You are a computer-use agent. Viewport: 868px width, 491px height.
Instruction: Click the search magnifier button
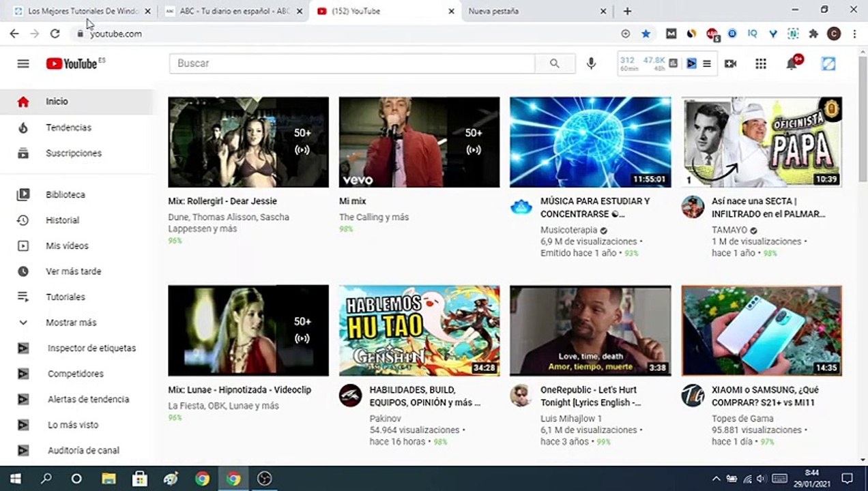pos(554,63)
